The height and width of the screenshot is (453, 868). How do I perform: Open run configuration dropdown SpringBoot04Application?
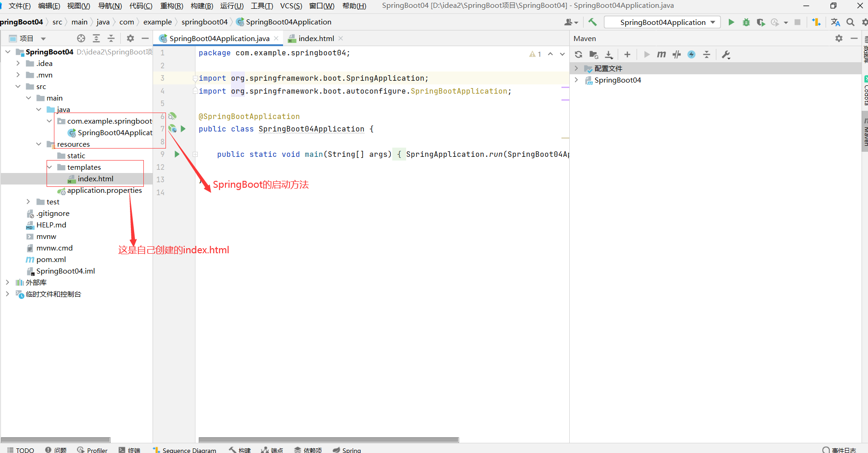pos(662,22)
